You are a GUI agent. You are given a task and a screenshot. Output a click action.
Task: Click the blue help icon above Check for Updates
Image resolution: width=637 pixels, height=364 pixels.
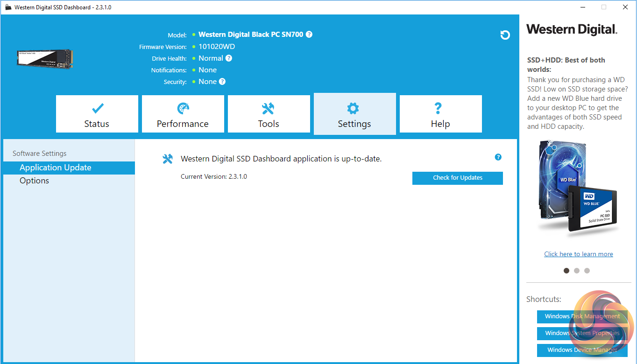[x=498, y=157]
